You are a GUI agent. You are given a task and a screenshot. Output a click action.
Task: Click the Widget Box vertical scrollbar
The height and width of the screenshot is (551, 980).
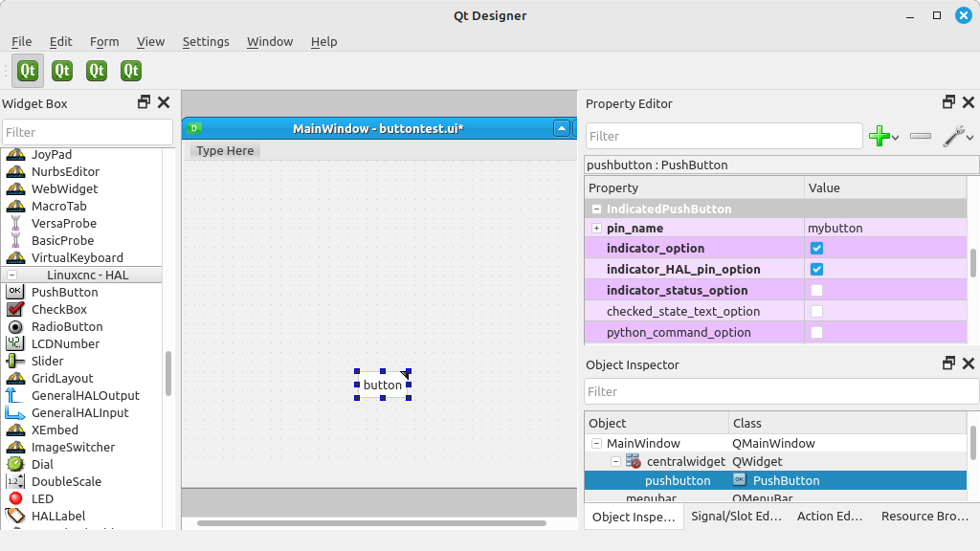168,374
